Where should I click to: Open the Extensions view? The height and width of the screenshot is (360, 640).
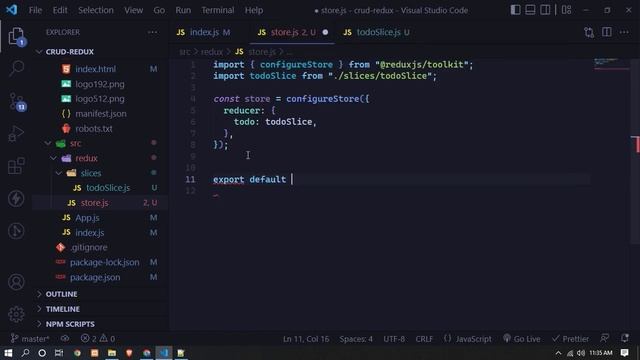tap(16, 166)
